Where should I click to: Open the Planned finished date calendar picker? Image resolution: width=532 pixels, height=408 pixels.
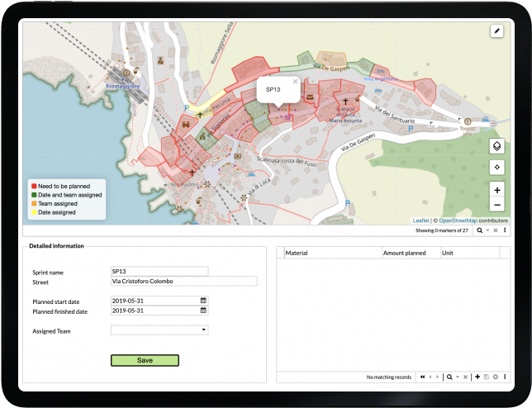tap(203, 311)
